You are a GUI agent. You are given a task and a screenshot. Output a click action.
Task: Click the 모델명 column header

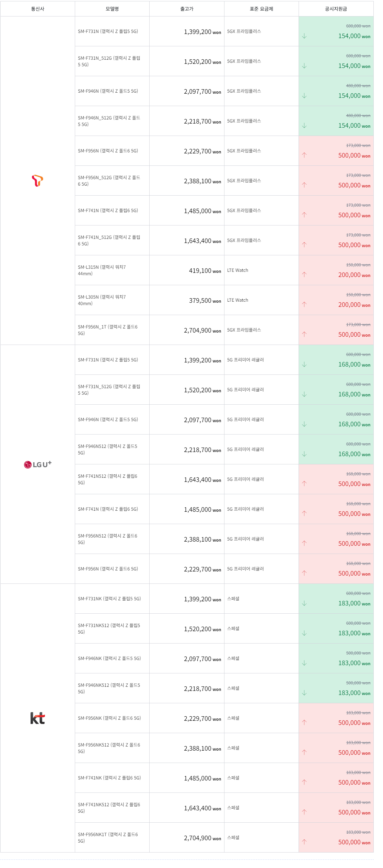(112, 9)
